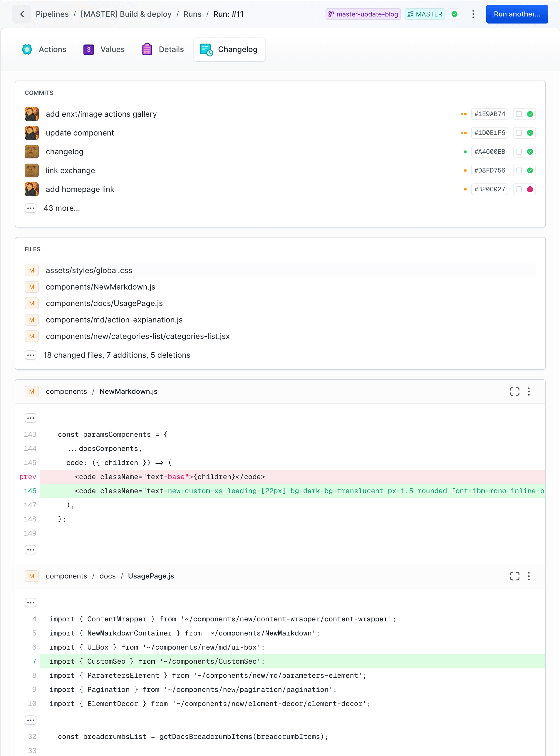Select assets/styles/global.css in files list
The width and height of the screenshot is (560, 756).
coord(89,270)
